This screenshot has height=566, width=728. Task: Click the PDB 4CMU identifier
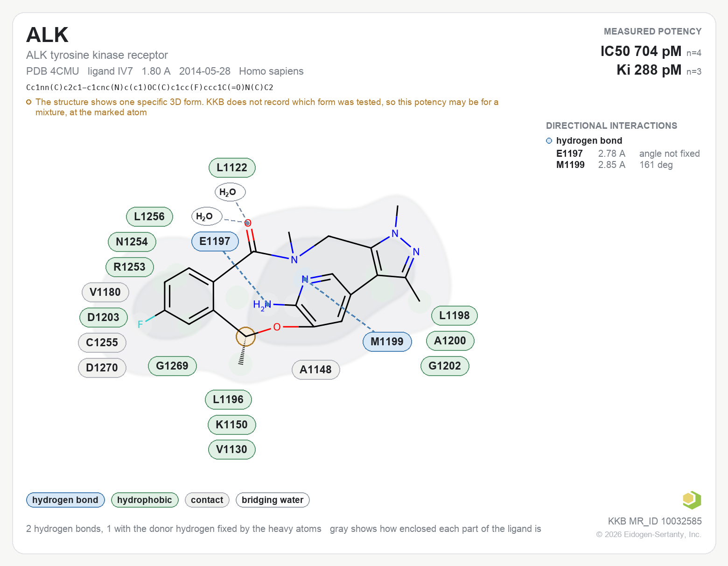coord(53,71)
